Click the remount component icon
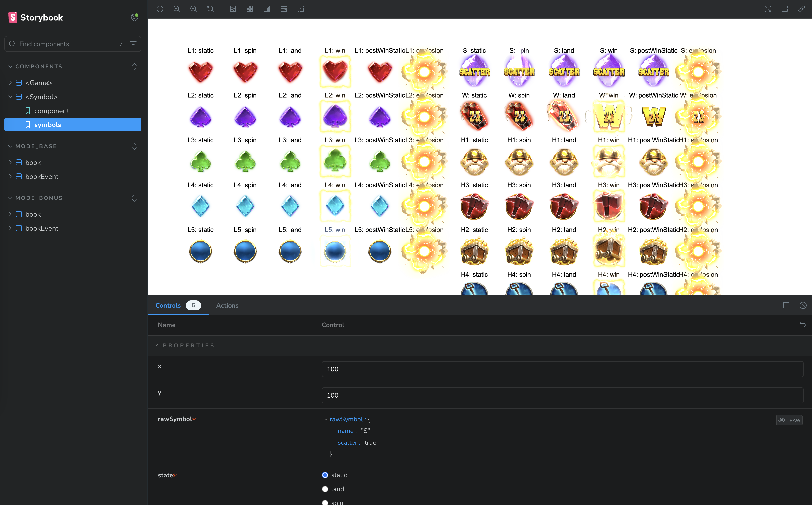812x505 pixels. 160,9
